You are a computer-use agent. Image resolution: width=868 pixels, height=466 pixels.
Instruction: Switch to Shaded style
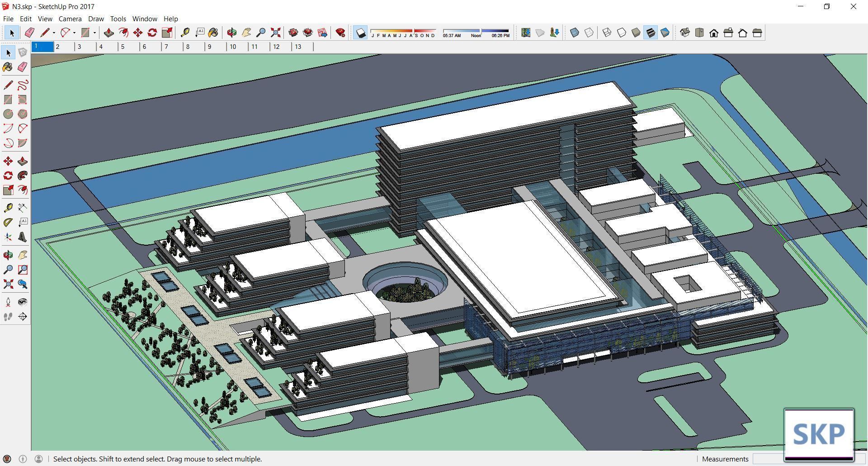click(636, 33)
